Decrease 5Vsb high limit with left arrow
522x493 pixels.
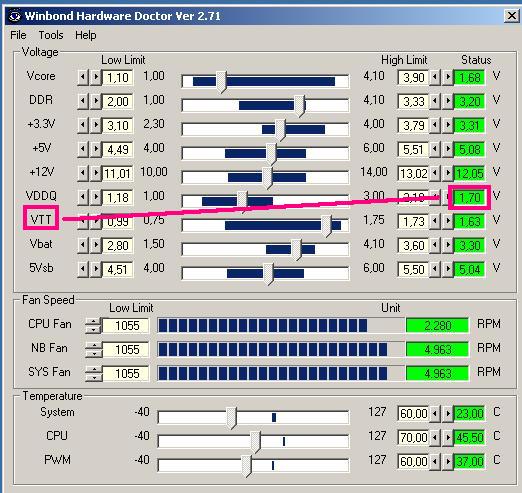coord(435,270)
